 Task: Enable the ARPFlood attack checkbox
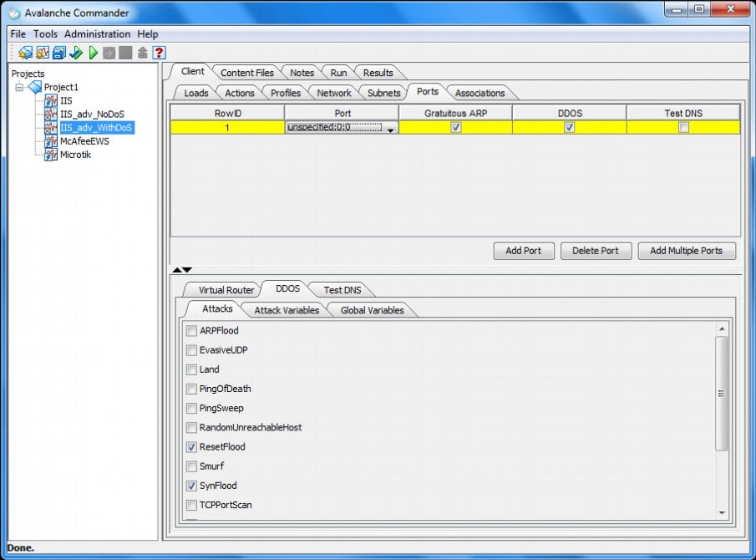coord(192,331)
